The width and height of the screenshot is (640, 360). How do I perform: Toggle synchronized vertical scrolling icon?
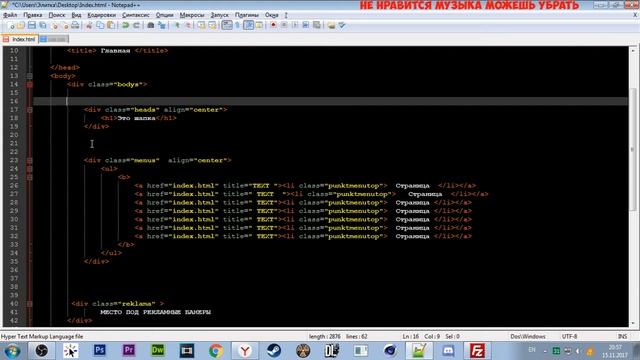[202, 25]
